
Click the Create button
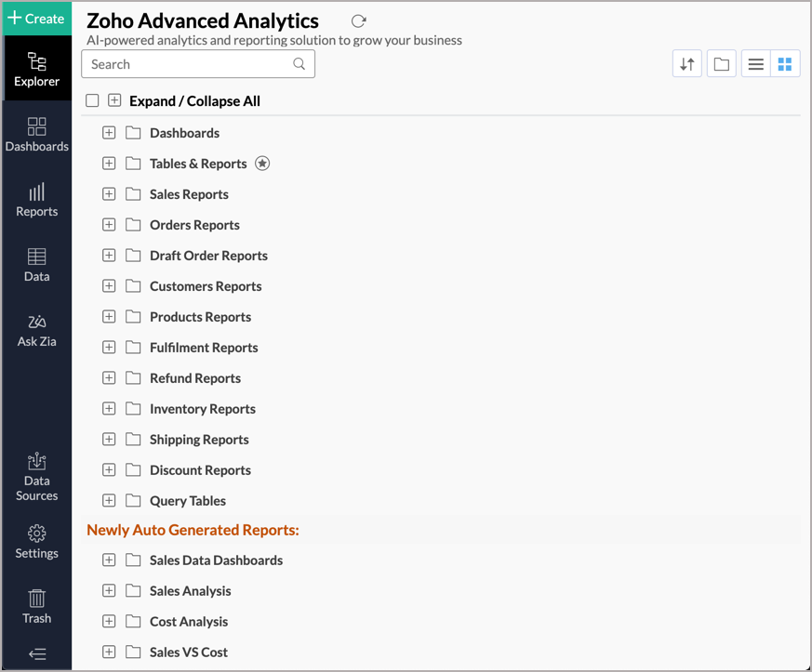36,19
